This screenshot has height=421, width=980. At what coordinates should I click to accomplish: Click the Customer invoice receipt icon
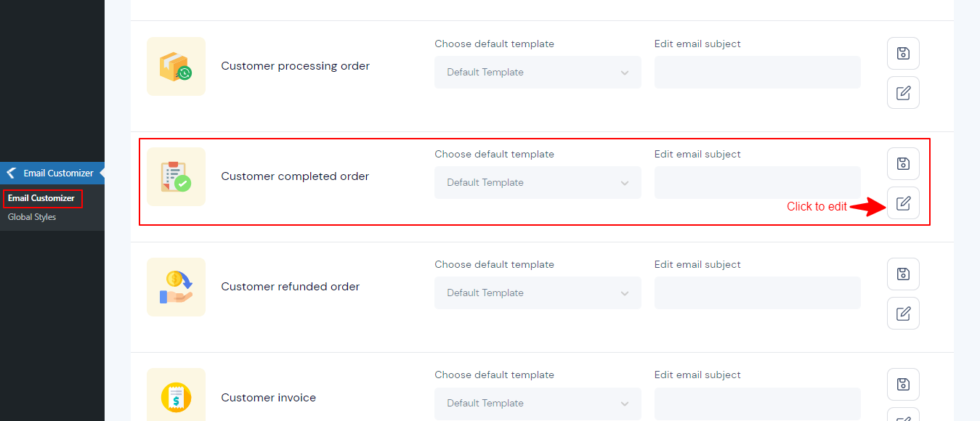pyautogui.click(x=176, y=394)
